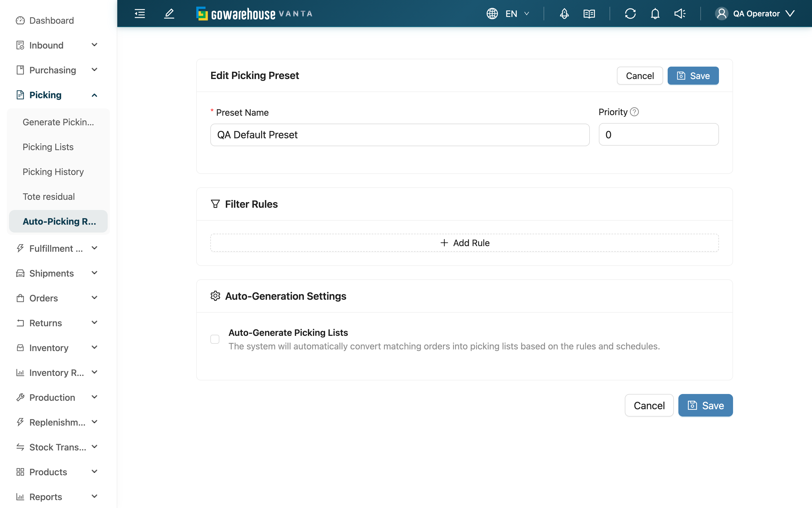Click the Orders bag icon
The width and height of the screenshot is (812, 508).
pos(20,298)
